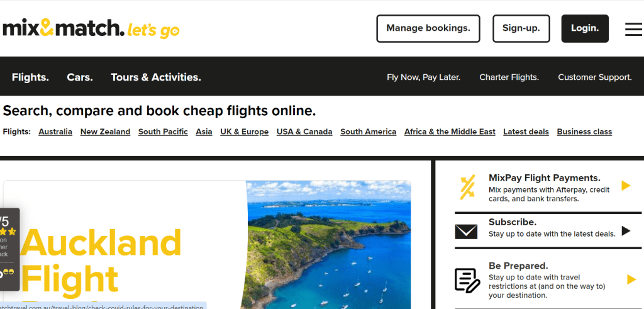The height and width of the screenshot is (309, 644).
Task: Open the Cars menu
Action: (x=80, y=77)
